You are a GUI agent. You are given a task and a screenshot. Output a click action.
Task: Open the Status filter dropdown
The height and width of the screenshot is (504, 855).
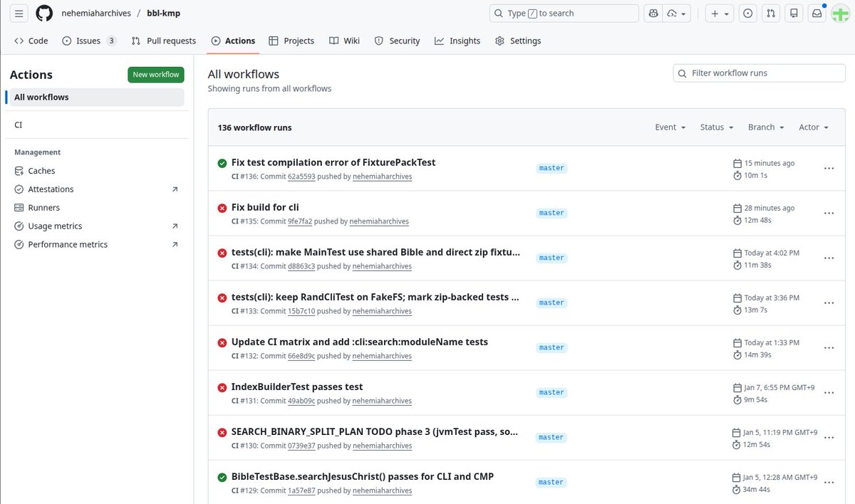coord(717,127)
